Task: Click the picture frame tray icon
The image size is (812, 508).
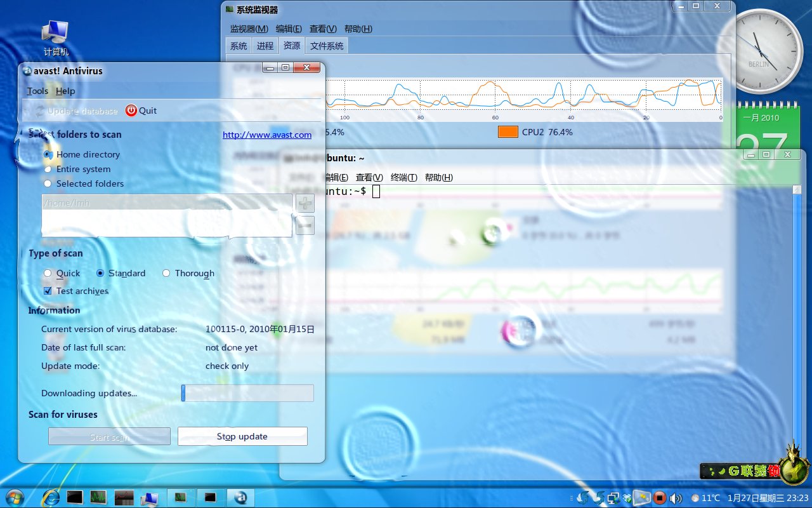Action: click(643, 497)
